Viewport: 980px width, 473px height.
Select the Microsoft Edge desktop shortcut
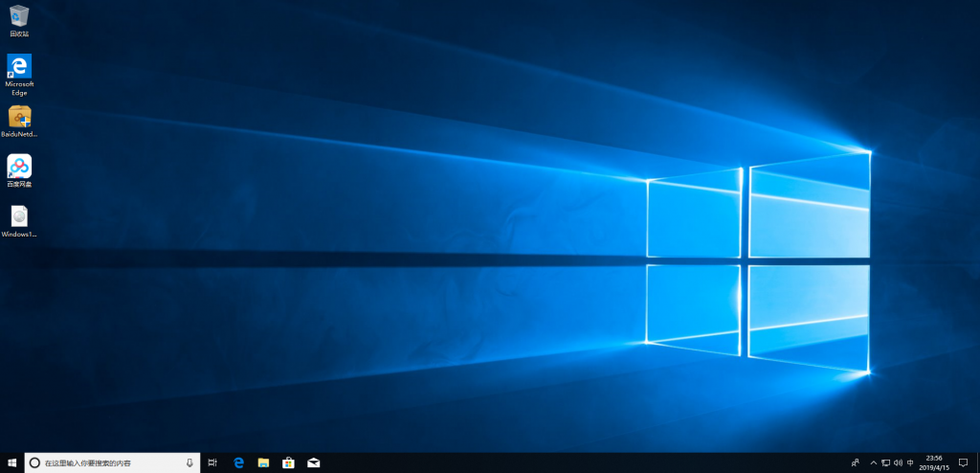[x=19, y=75]
